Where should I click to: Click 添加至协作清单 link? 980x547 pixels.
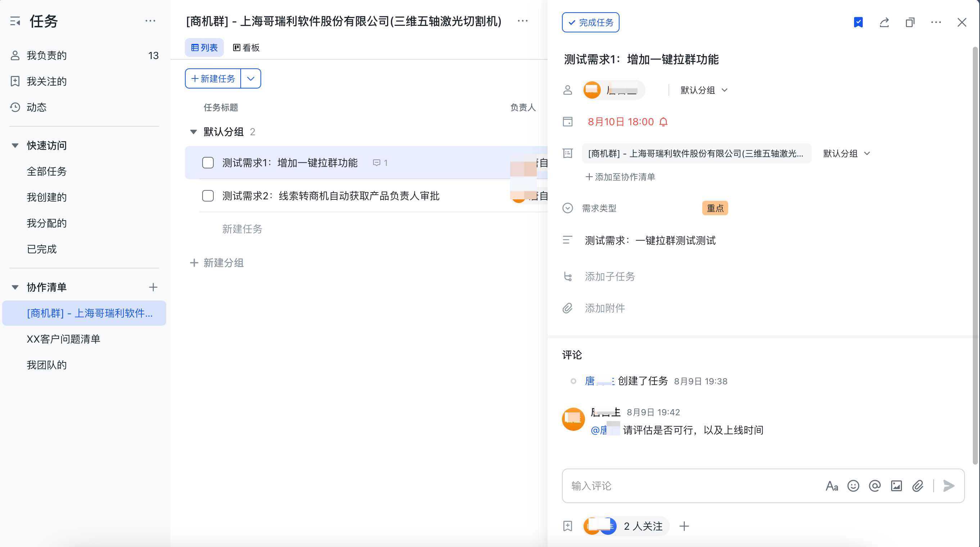click(x=620, y=177)
